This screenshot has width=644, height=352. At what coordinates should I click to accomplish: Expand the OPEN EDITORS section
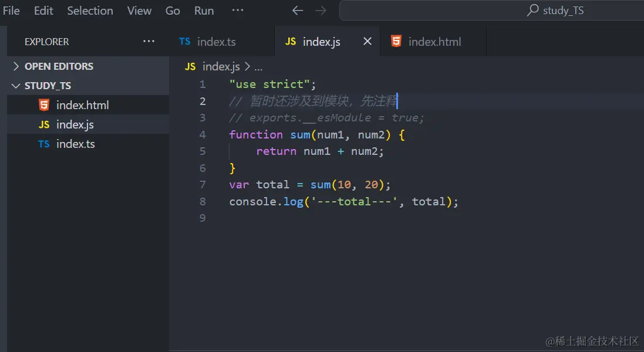click(88, 66)
